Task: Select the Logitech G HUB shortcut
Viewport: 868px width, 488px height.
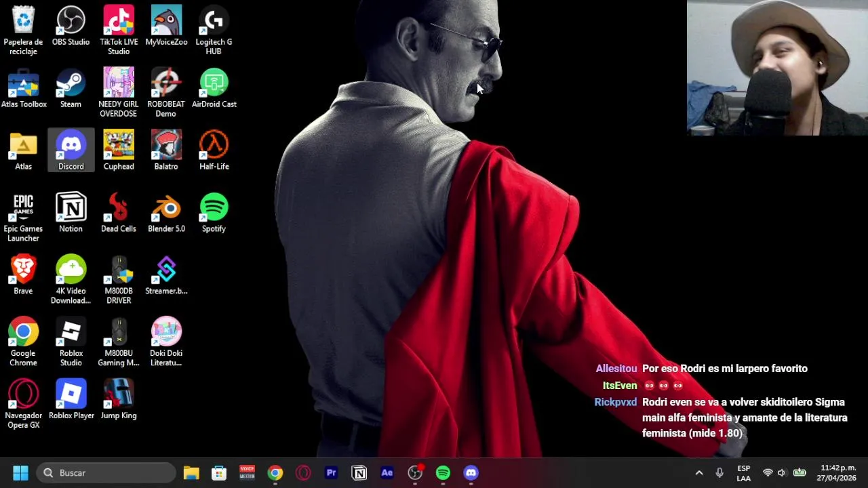Action: 214,30
